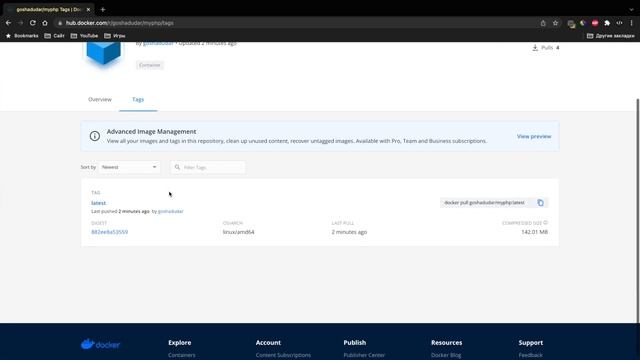This screenshot has height=360, width=640.
Task: Open Publisher Center footer link
Action: (x=364, y=356)
